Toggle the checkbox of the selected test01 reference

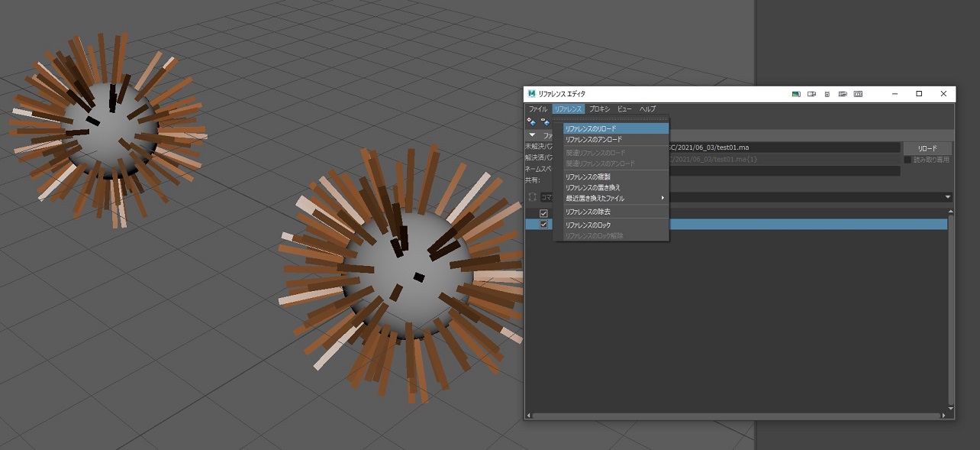[543, 225]
